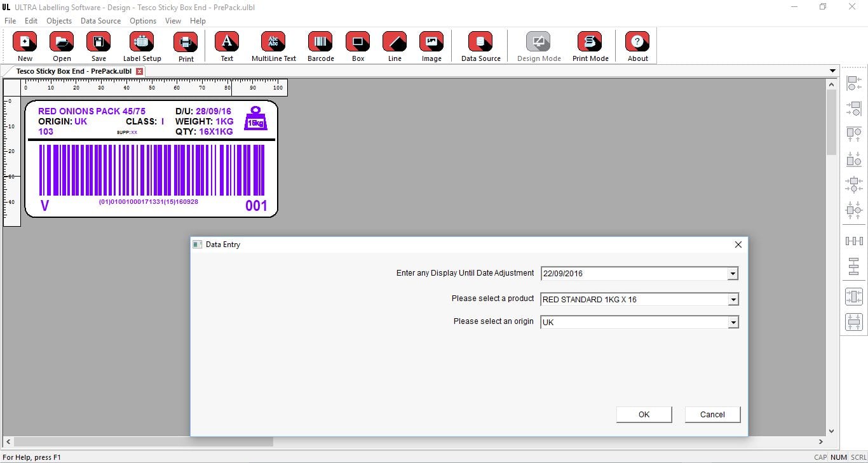The width and height of the screenshot is (868, 463).
Task: Select the 001 text on label
Action: [256, 206]
